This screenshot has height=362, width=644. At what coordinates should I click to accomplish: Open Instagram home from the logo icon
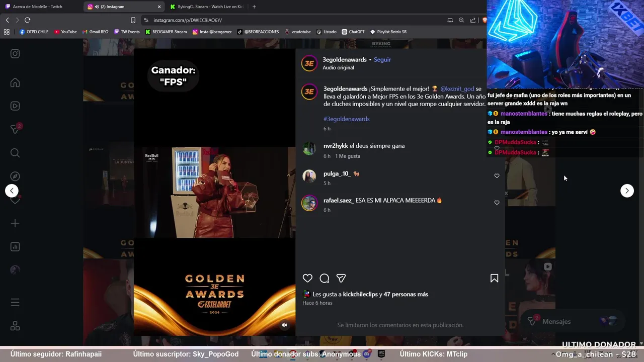(x=15, y=54)
